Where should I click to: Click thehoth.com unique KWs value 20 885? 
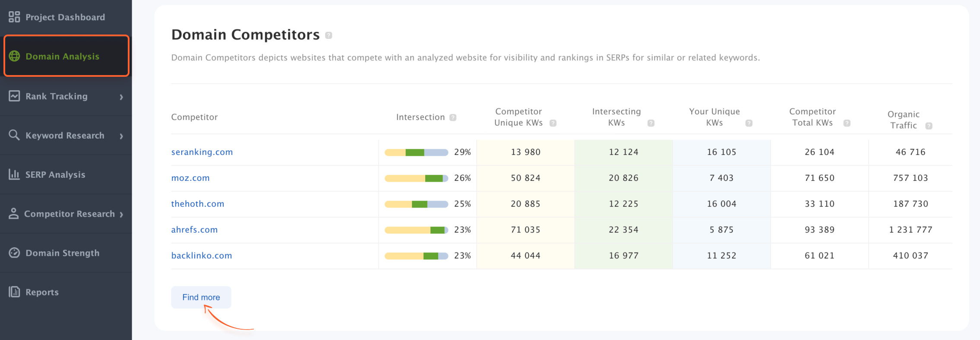(525, 204)
